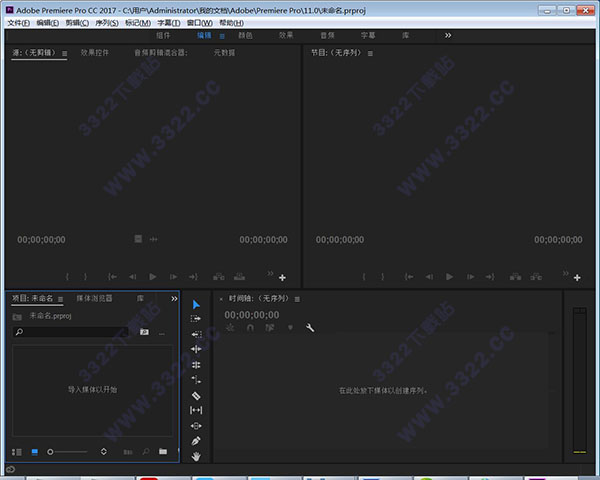Click Drag Video Only icon in Source monitor
The image size is (600, 480).
coord(138,239)
